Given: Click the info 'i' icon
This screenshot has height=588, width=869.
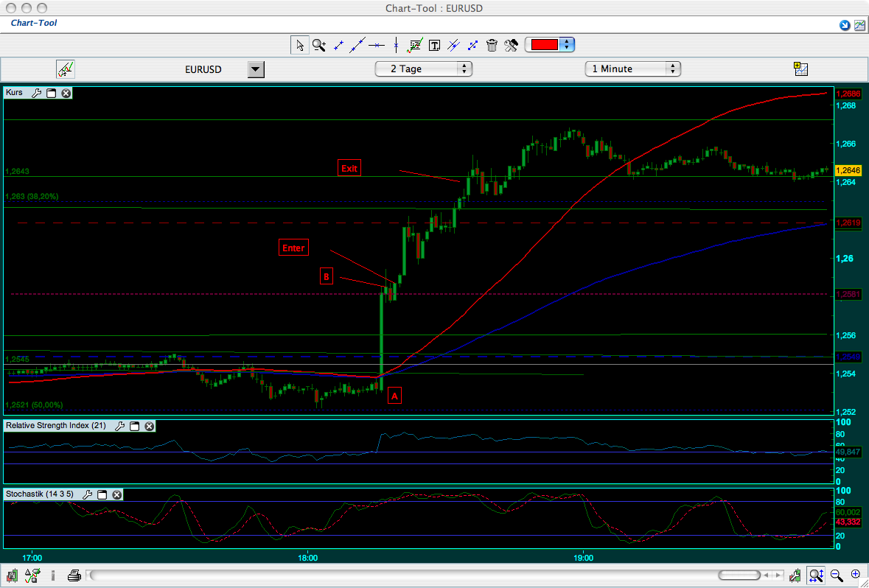Looking at the screenshot, I should tap(53, 575).
